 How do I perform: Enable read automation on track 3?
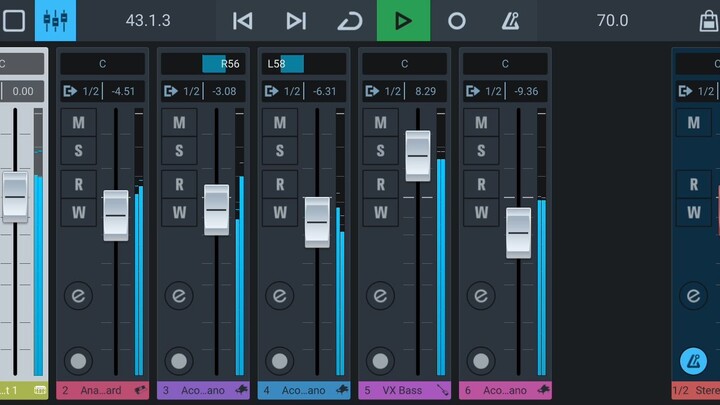[x=179, y=184]
